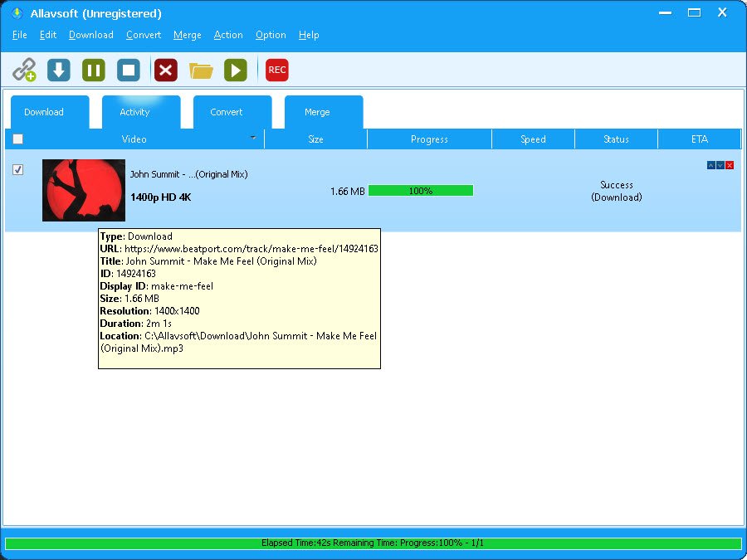The height and width of the screenshot is (560, 747).
Task: Move the John Summit item down
Action: pyautogui.click(x=720, y=165)
